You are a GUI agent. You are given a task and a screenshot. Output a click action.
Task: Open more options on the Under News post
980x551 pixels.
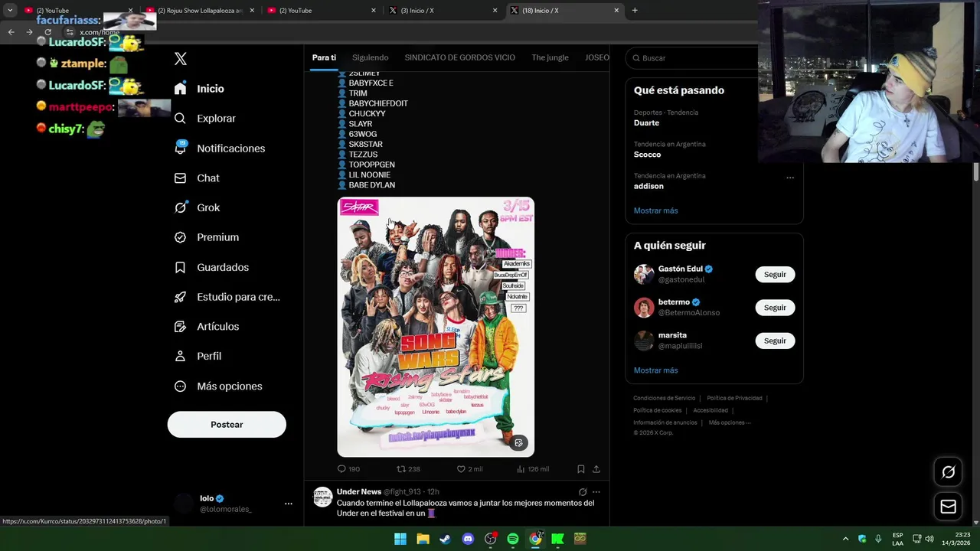tap(596, 492)
